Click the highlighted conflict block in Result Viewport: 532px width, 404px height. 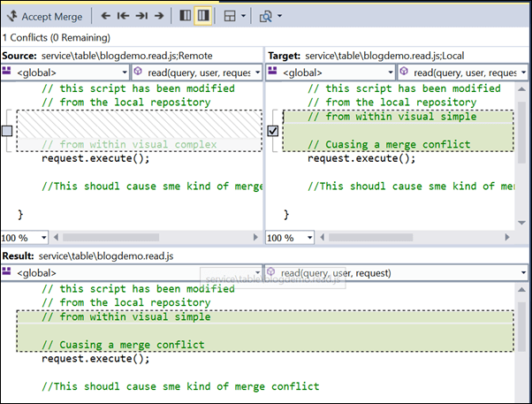point(265,331)
